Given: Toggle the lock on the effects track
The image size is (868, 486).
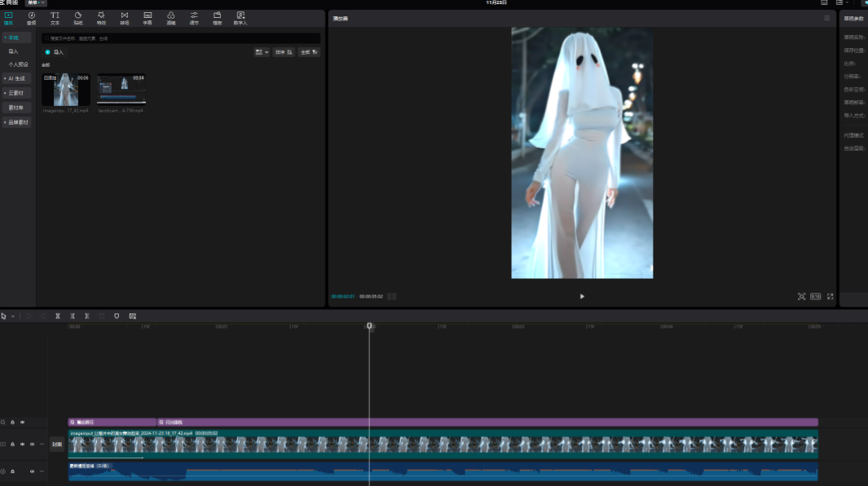Looking at the screenshot, I should 12,422.
